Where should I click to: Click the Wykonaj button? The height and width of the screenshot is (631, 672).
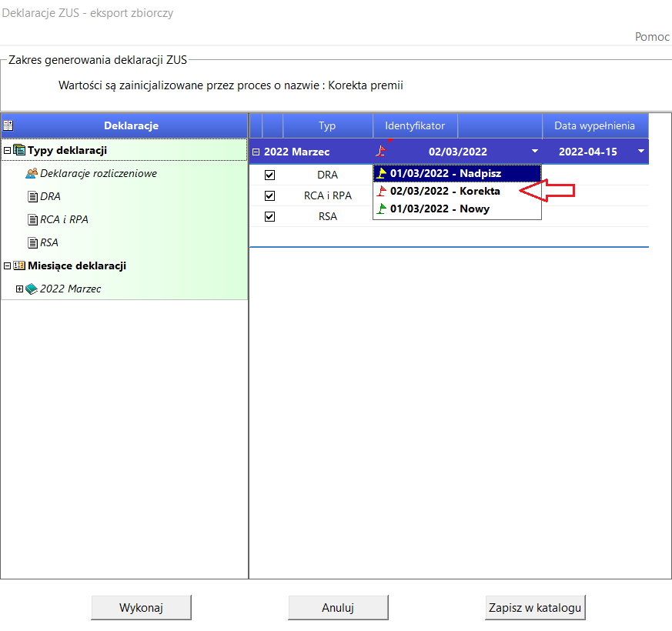(141, 607)
